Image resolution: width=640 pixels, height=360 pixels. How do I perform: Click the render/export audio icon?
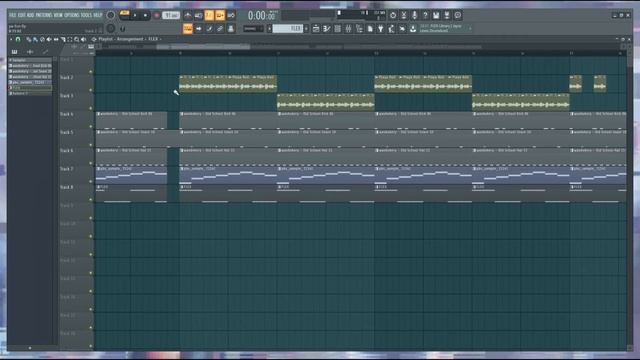coord(447,16)
